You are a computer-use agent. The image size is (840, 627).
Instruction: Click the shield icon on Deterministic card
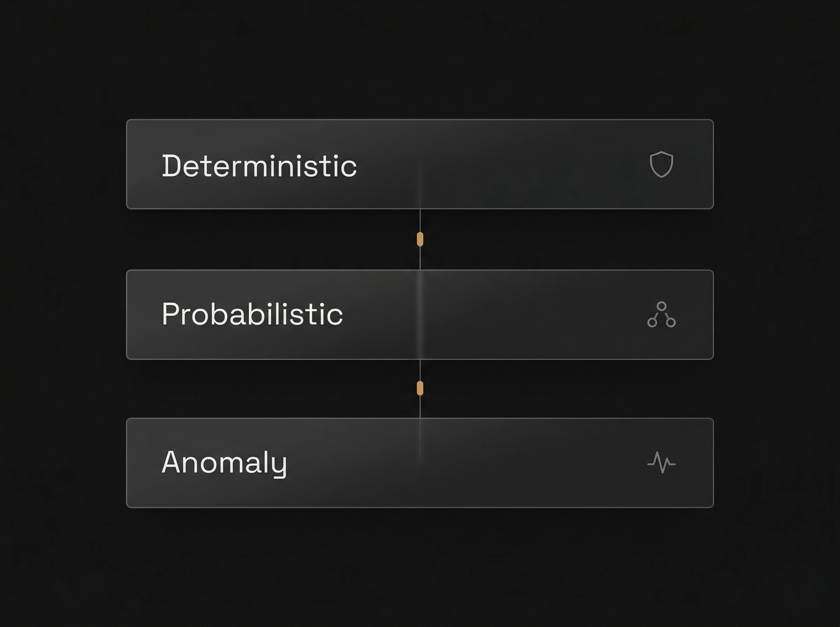(x=661, y=164)
